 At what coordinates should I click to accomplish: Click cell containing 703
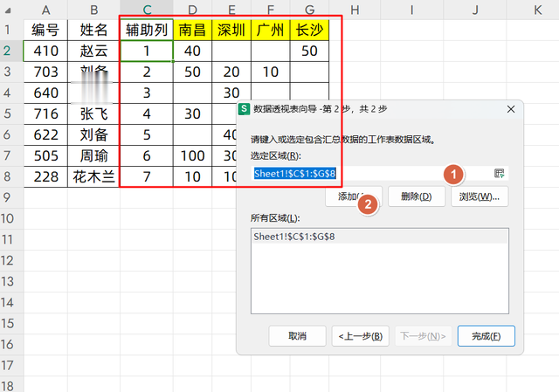click(x=45, y=72)
